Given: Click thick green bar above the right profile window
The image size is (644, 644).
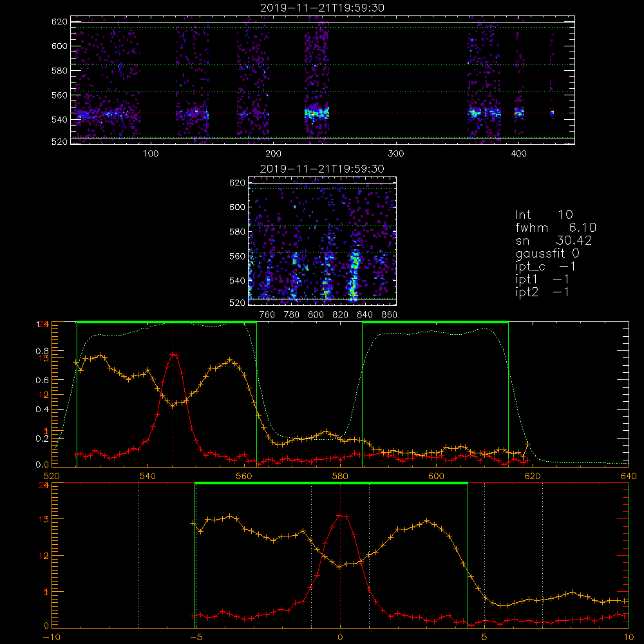Looking at the screenshot, I should click(x=435, y=322).
